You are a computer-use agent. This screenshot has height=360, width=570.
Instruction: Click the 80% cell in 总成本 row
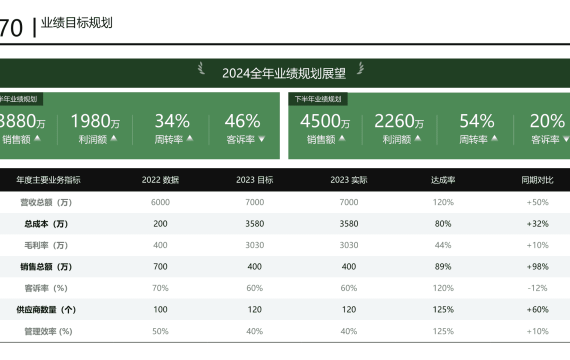[x=443, y=224]
